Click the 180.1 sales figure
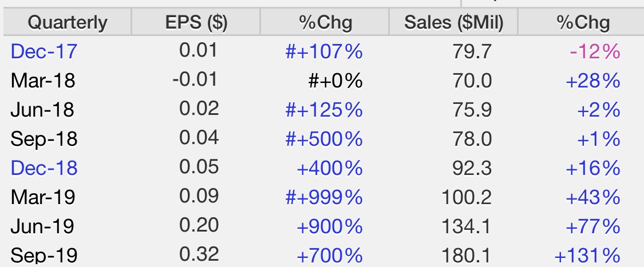Image resolution: width=644 pixels, height=267 pixels. tap(467, 256)
